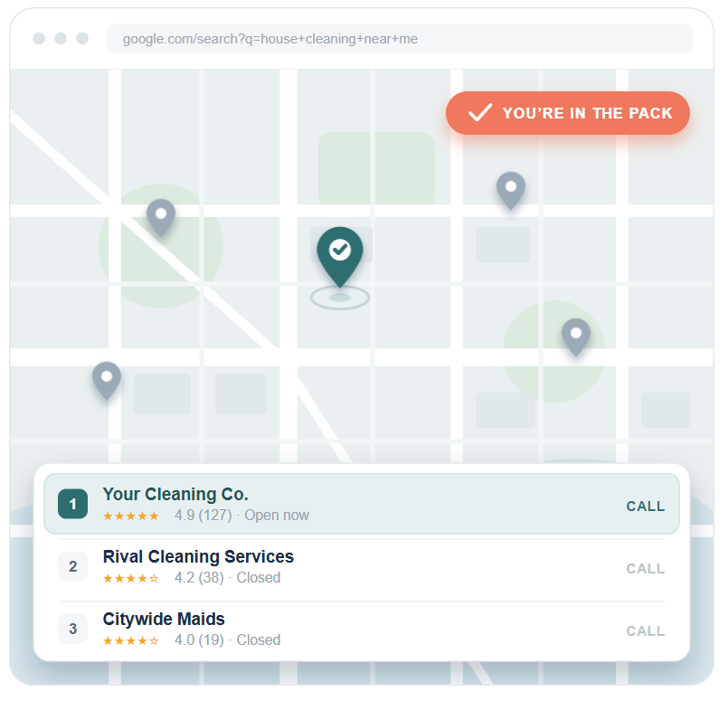Click the third gray window control dot
This screenshot has height=701, width=728.
(x=82, y=39)
